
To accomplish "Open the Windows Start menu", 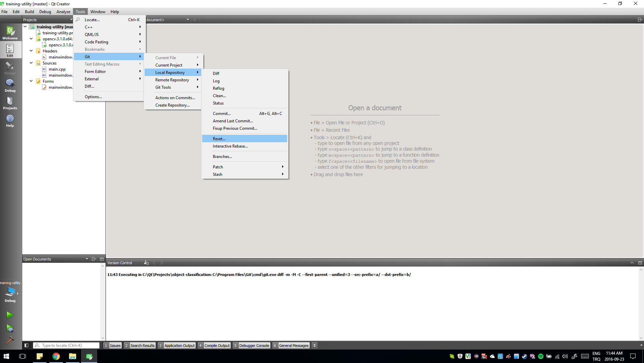I will (6, 356).
